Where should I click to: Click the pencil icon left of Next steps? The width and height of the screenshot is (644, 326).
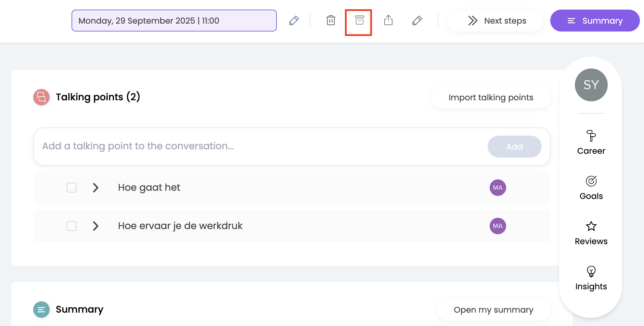click(417, 21)
